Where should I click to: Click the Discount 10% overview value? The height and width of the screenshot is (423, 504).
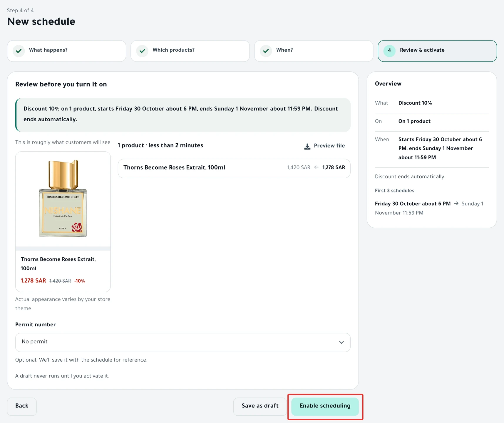tap(415, 103)
